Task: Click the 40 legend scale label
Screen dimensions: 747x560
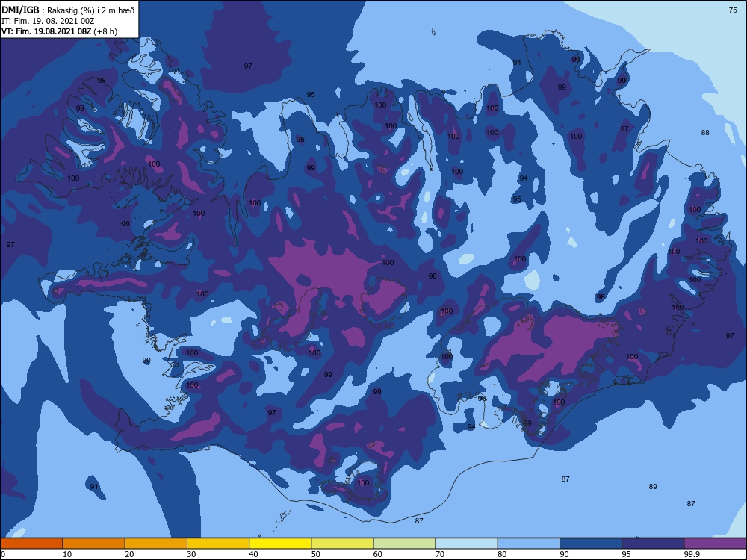Action: tap(253, 554)
